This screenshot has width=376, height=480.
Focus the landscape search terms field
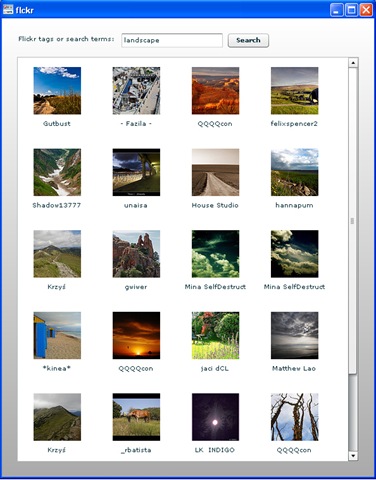click(172, 40)
